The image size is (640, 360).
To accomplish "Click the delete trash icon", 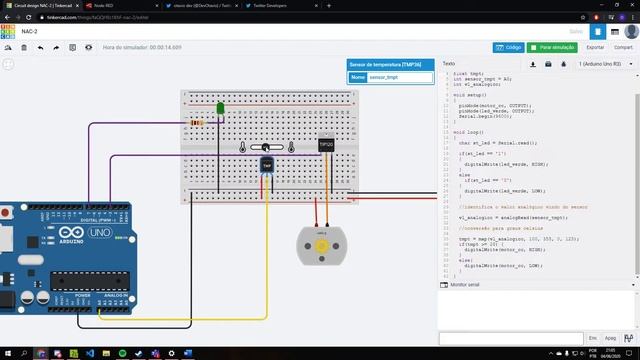I will (24, 48).
